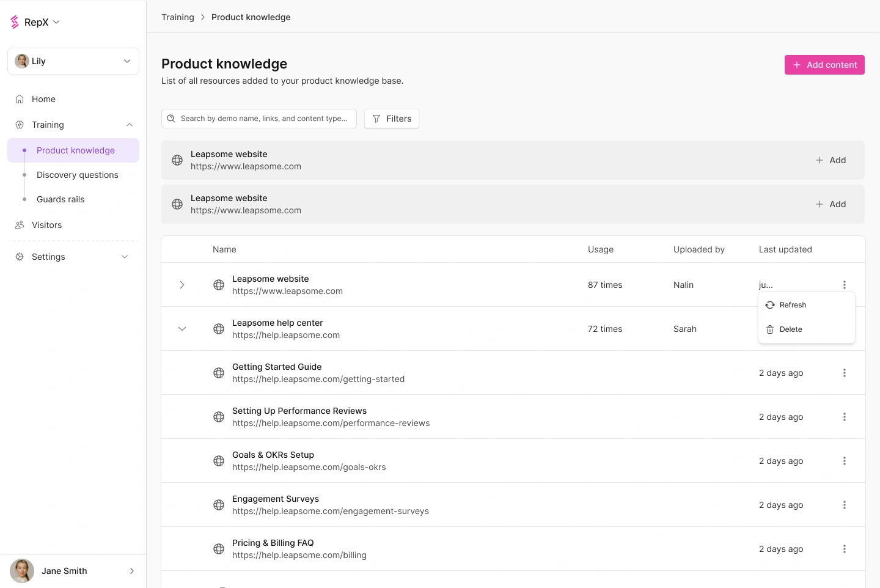Click Engagement Surveys resource title
Screen dimensions: 880x588
[x=276, y=499]
